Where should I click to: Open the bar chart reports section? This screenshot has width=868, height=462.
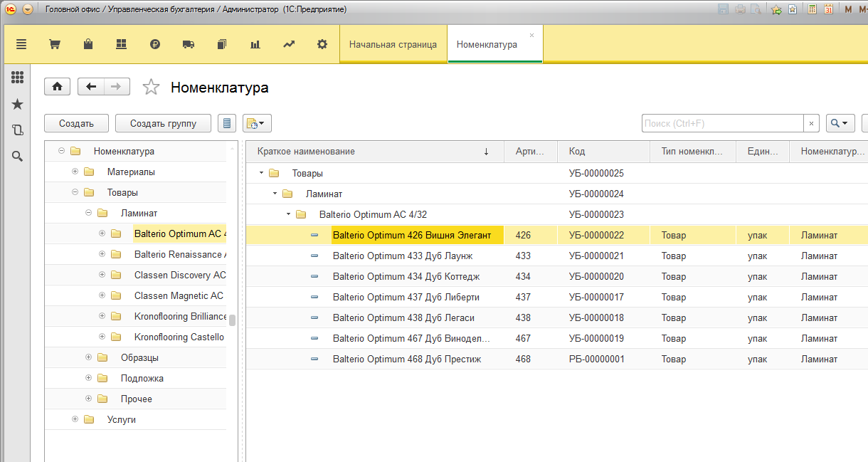point(255,44)
